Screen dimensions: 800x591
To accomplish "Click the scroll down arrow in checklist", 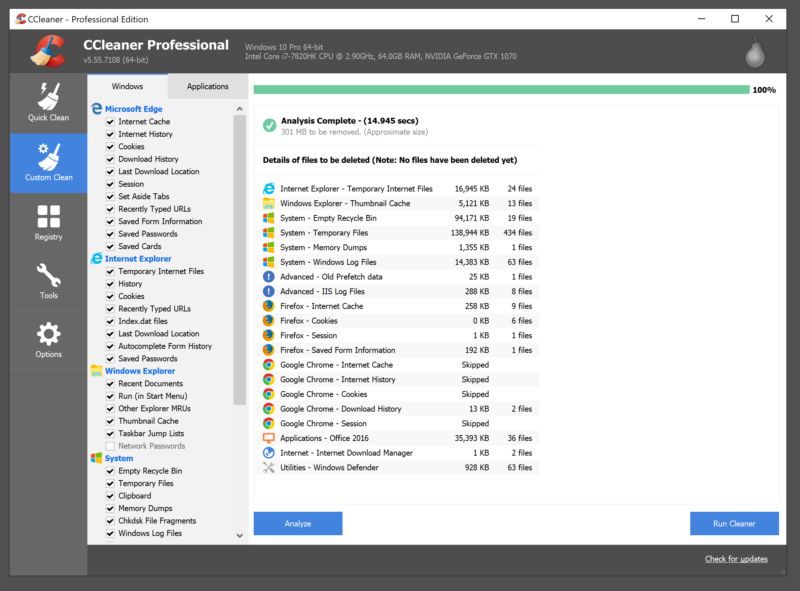I will click(x=239, y=536).
